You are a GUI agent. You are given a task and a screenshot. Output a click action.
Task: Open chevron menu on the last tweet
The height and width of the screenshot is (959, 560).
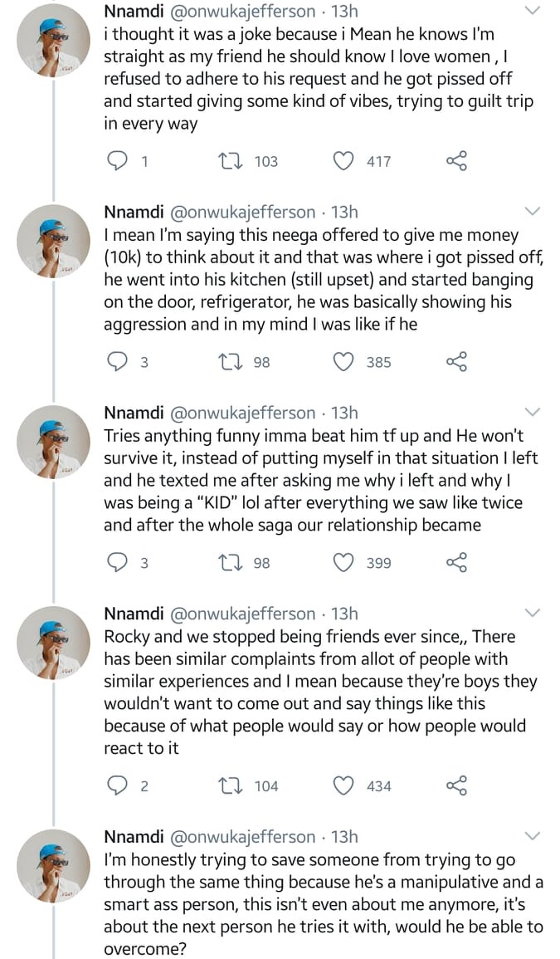point(533,836)
